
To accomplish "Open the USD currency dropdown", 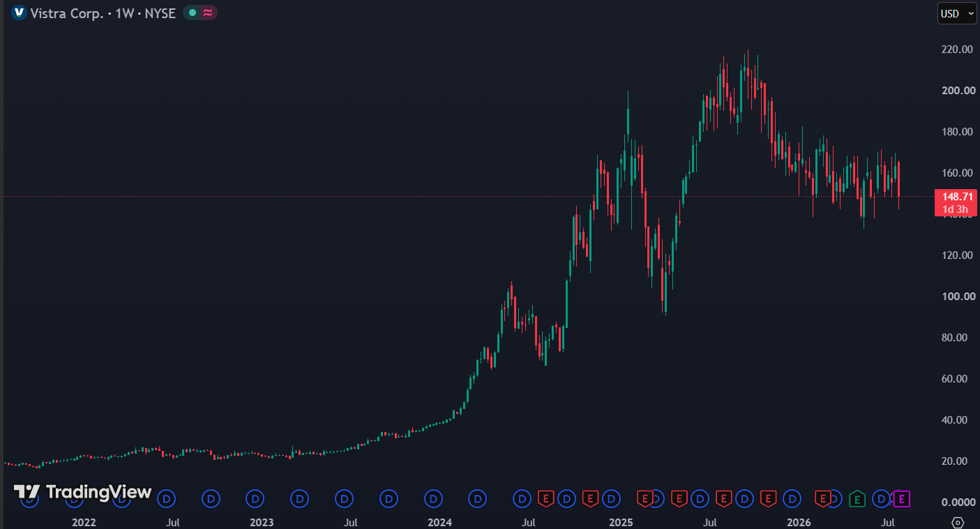I will (957, 13).
